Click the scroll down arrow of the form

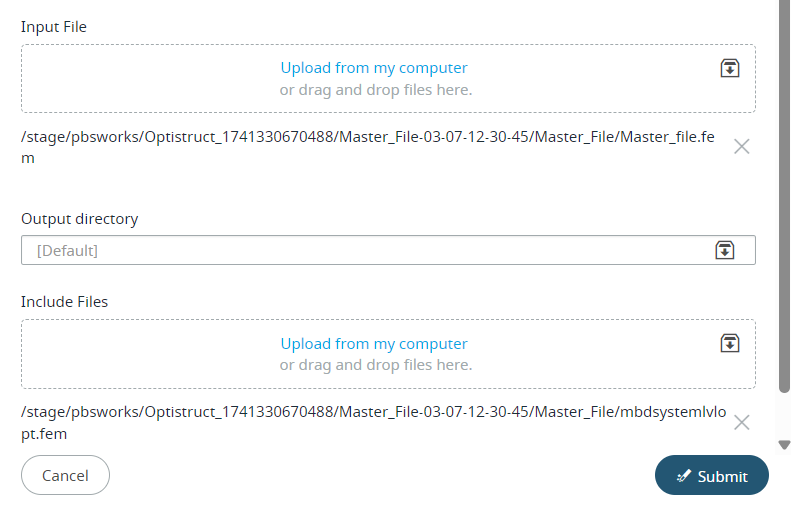click(784, 444)
